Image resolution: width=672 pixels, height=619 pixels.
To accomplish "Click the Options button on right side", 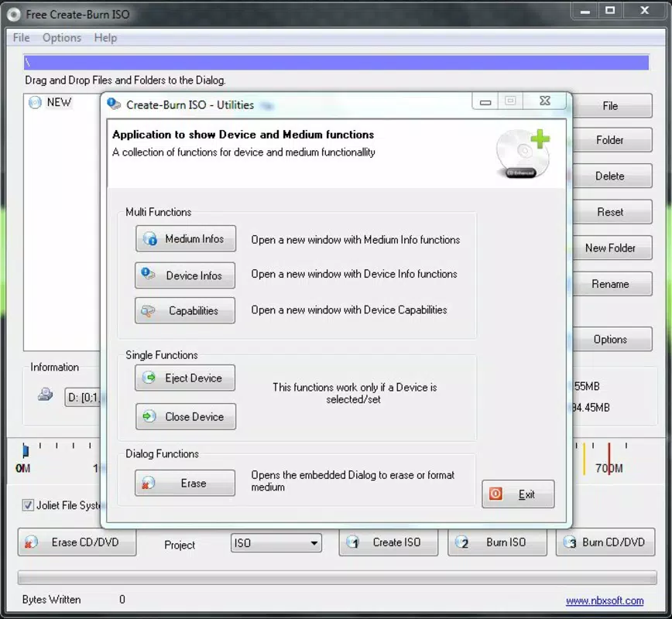I will [612, 339].
